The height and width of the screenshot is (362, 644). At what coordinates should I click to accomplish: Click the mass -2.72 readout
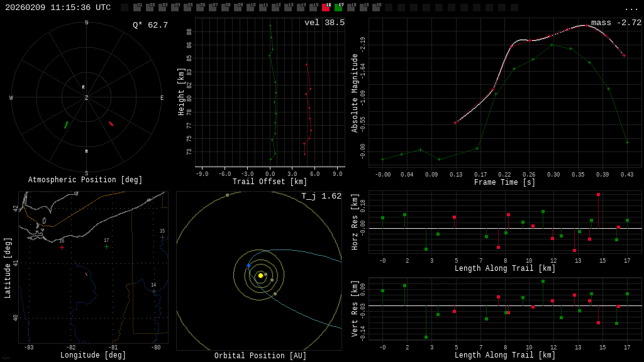coord(616,23)
